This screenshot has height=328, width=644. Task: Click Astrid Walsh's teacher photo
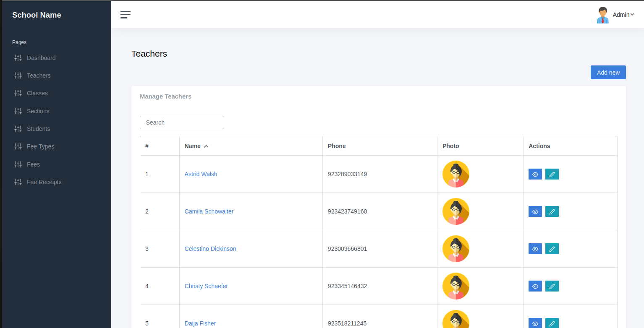click(x=456, y=174)
